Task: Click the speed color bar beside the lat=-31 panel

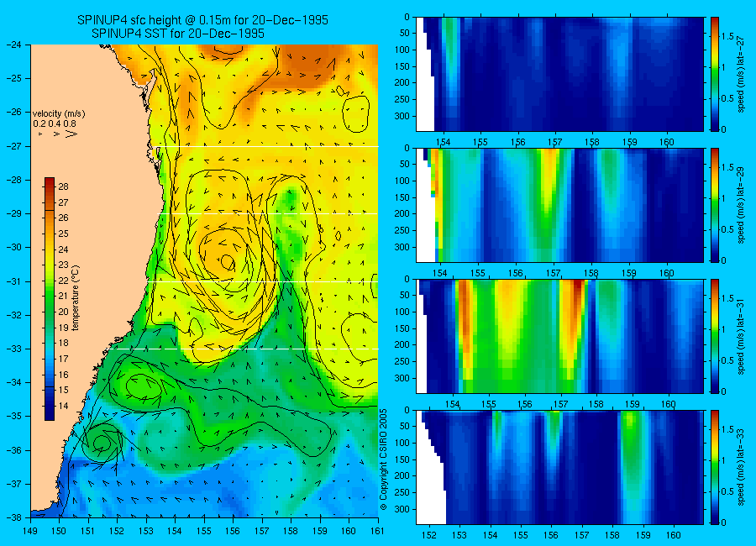Action: click(714, 336)
